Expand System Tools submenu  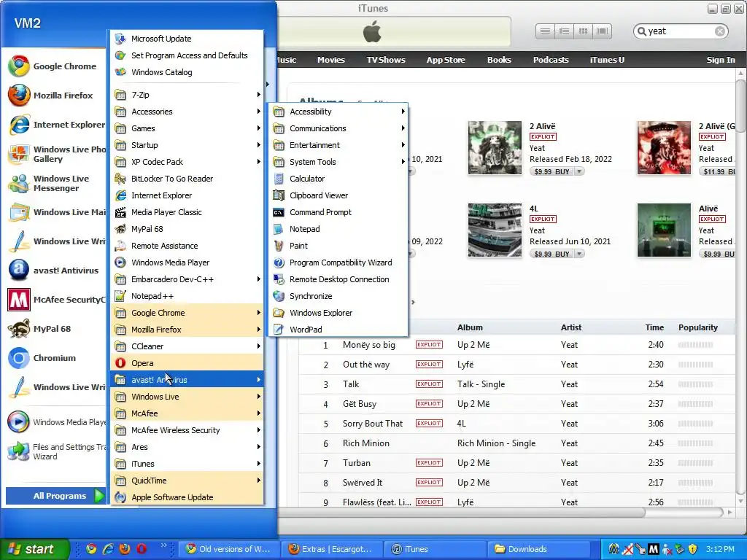point(338,162)
